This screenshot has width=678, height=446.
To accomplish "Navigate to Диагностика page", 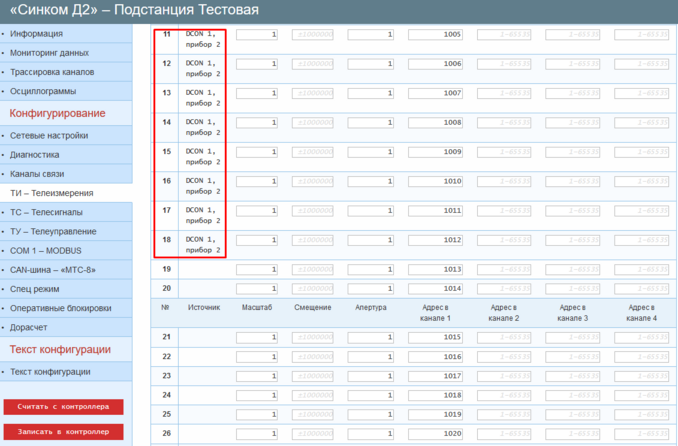I will click(35, 155).
